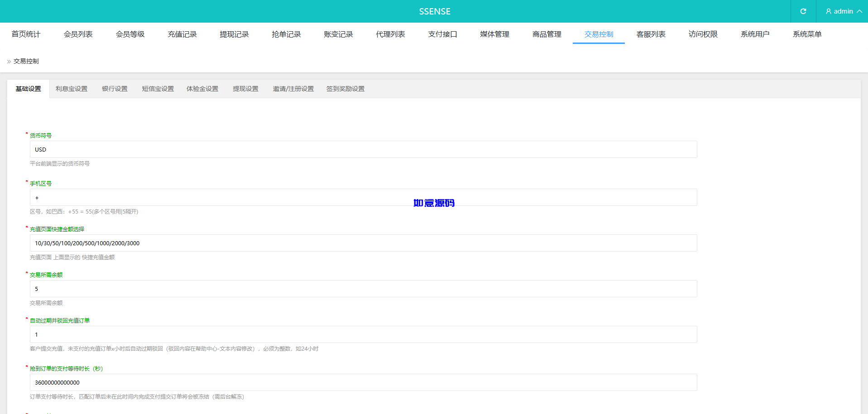This screenshot has width=868, height=414.
Task: Open the 首页统计 menu
Action: click(x=26, y=34)
